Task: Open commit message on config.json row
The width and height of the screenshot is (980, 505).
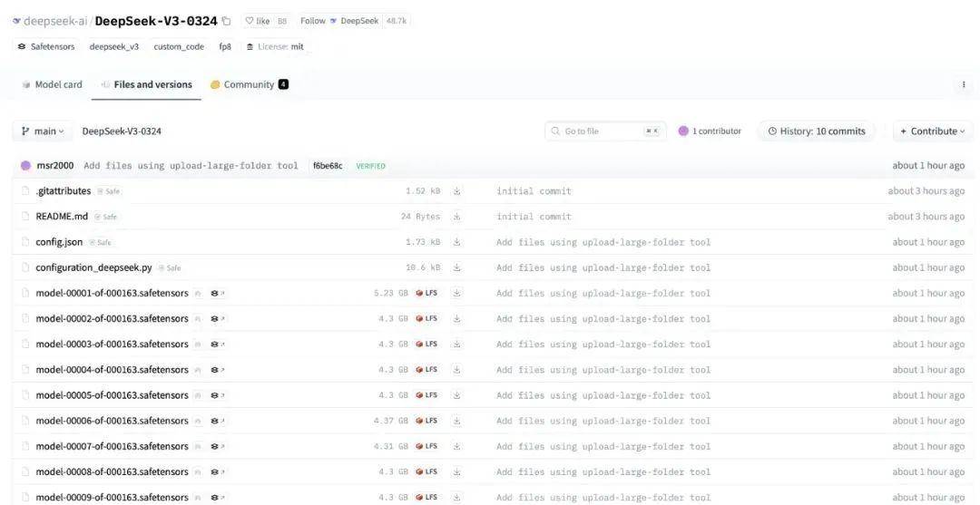Action: click(603, 242)
